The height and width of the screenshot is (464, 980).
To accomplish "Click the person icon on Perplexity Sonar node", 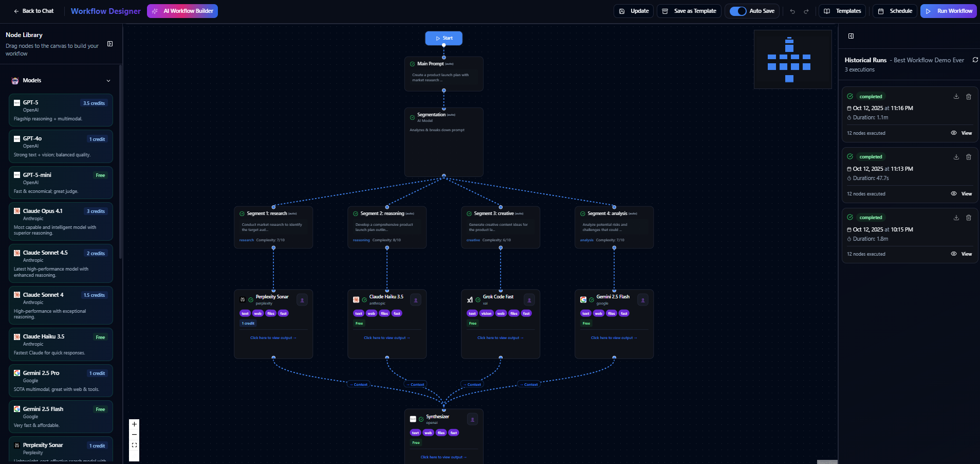I will tap(302, 300).
